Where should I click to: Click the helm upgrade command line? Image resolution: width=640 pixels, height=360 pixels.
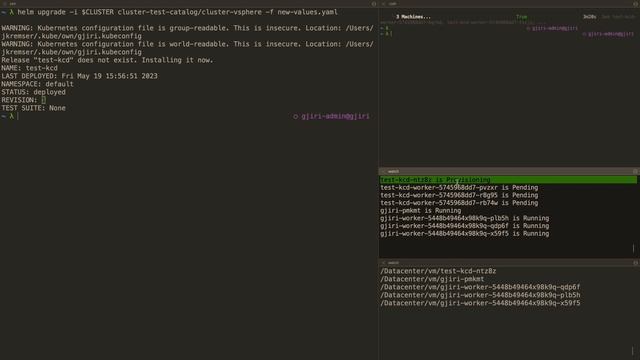[178, 12]
